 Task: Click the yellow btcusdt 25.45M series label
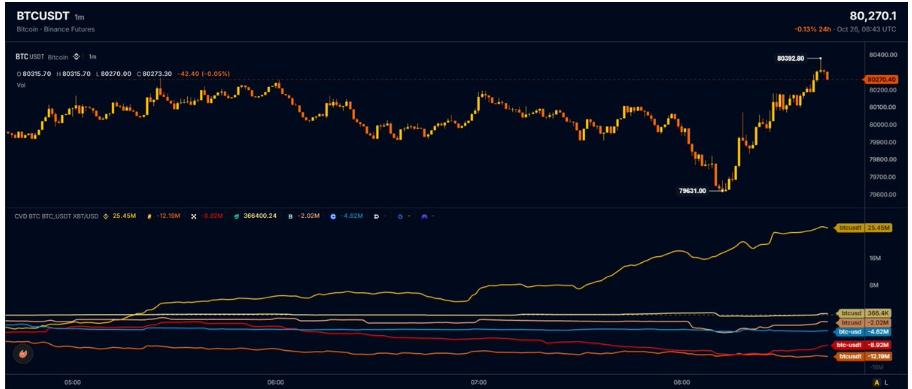(x=863, y=229)
